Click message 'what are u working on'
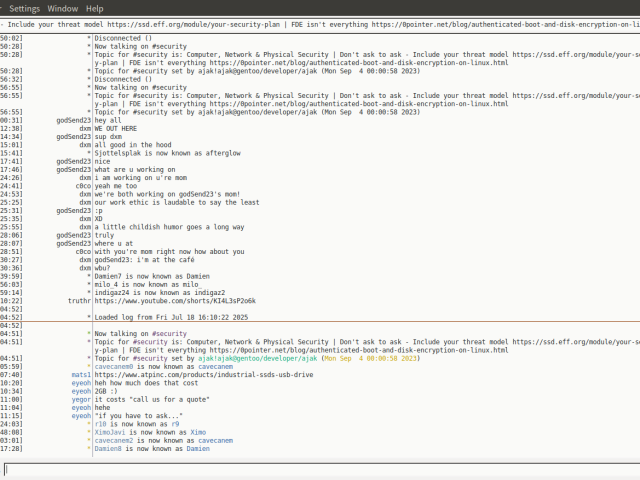The width and height of the screenshot is (640, 480). pyautogui.click(x=135, y=169)
